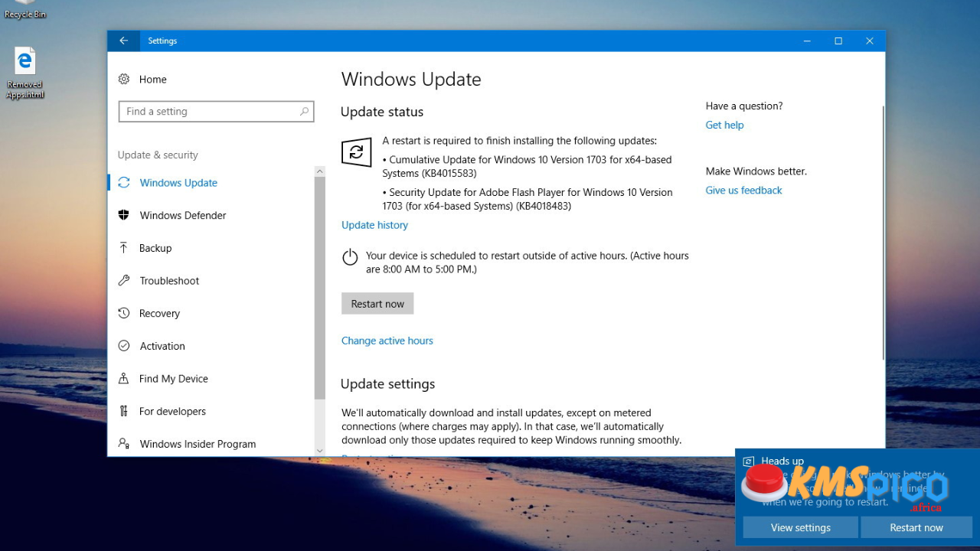Focus the Find a setting search box
The width and height of the screenshot is (980, 551).
[216, 111]
